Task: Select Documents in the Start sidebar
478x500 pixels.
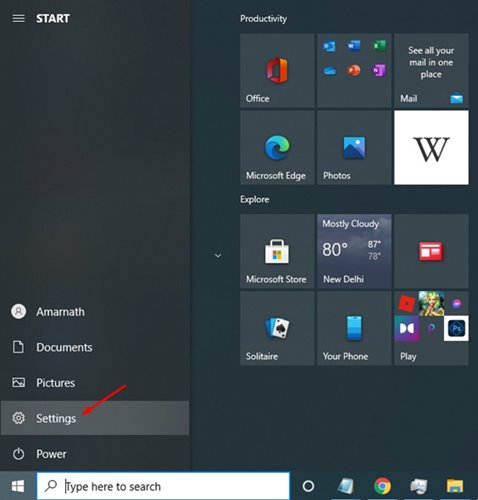Action: click(x=95, y=347)
